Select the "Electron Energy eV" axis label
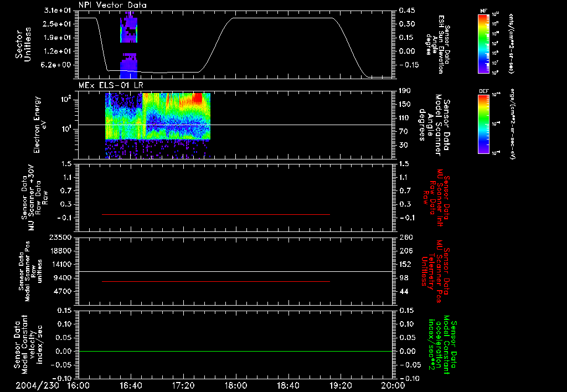 [40, 125]
